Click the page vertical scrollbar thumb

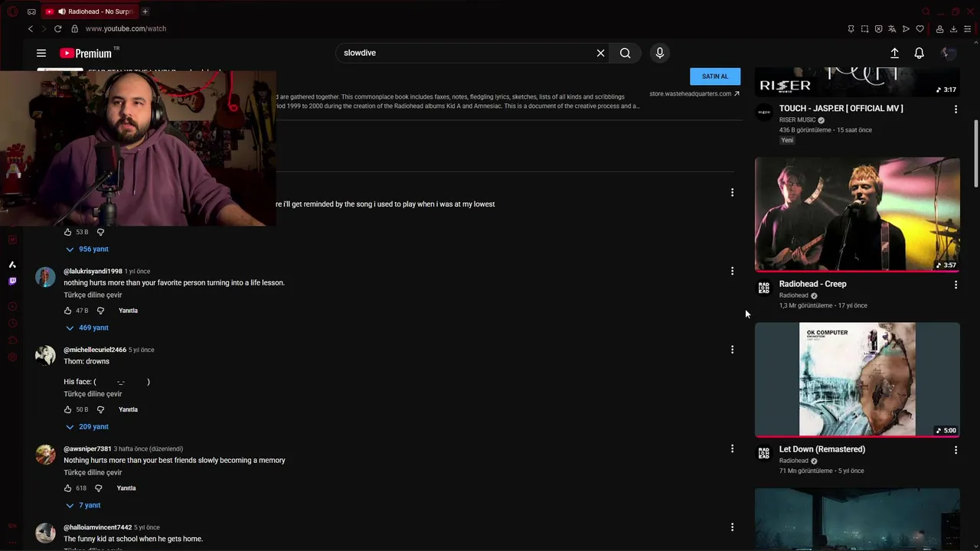(x=975, y=153)
